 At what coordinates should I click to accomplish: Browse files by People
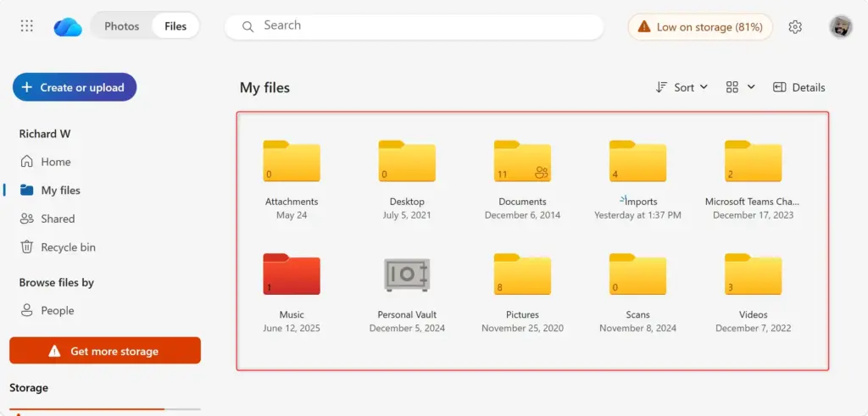pos(57,310)
